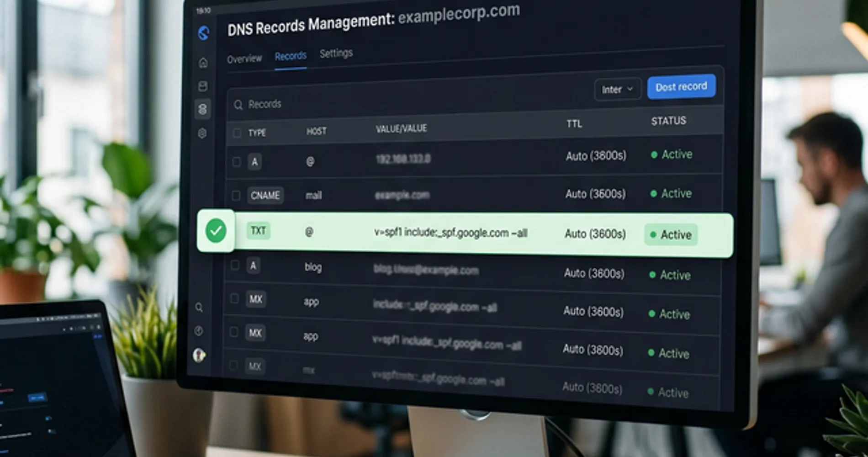The width and height of the screenshot is (868, 457).
Task: Open the TTL Auto (3600s) on TXT row
Action: coord(595,234)
